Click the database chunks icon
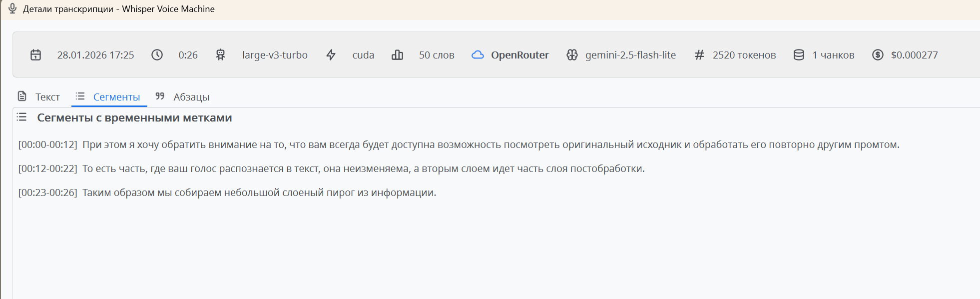Viewport: 980px width, 299px height. (799, 55)
